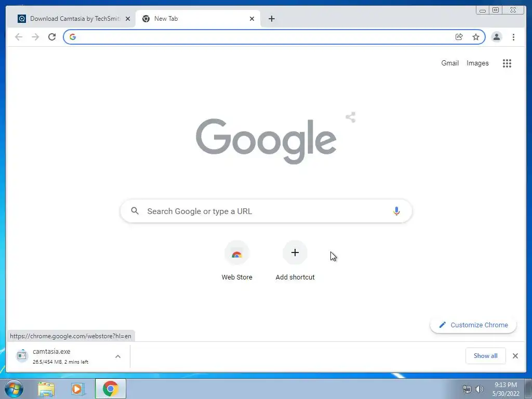Image resolution: width=532 pixels, height=399 pixels.
Task: Open the Chrome three-dot menu
Action: point(513,37)
